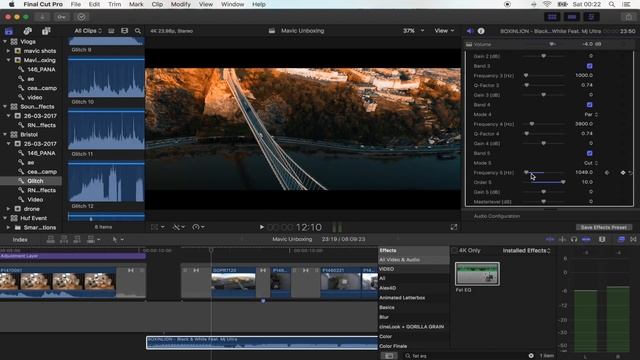Open the Trim menu
Viewport: 640px width, 360px height.
tap(114, 4)
